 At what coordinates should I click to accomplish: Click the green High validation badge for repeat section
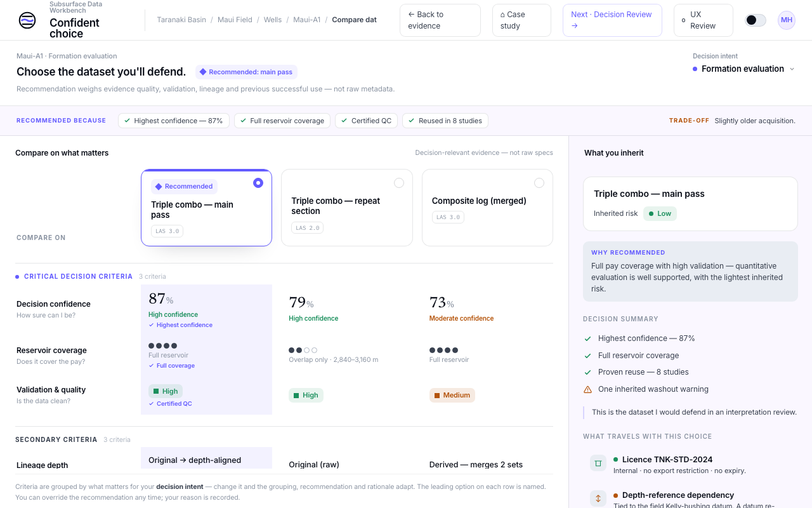click(306, 395)
